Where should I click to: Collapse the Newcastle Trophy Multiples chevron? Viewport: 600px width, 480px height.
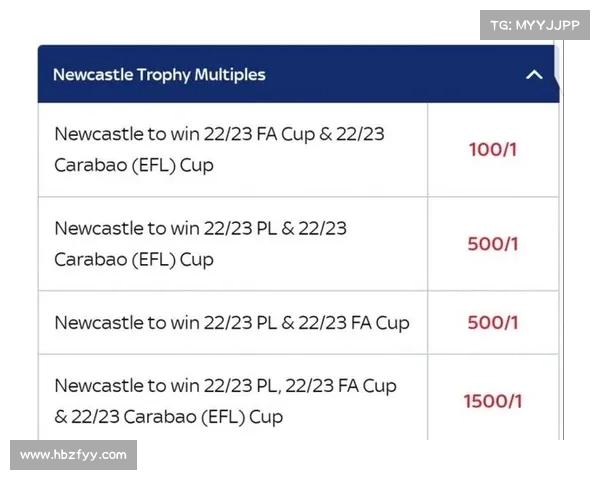(534, 75)
